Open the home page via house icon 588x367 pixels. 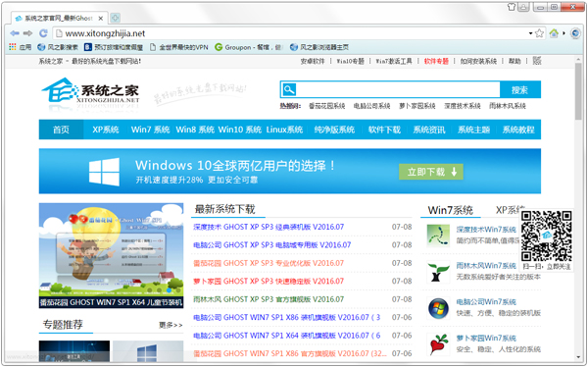point(554,33)
